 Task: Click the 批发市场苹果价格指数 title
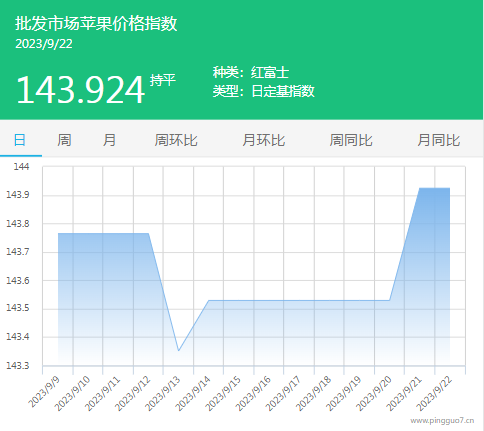(96, 24)
